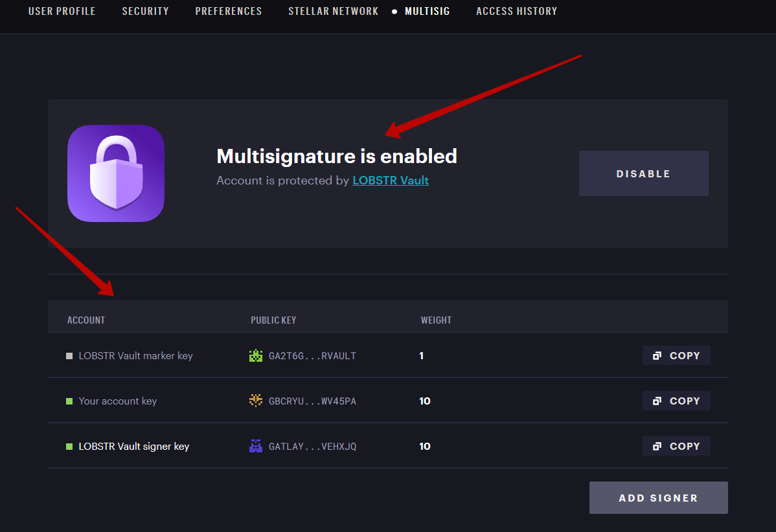Click the green identicon beside GA2T6G...RVAULT
The image size is (776, 532).
(x=256, y=355)
